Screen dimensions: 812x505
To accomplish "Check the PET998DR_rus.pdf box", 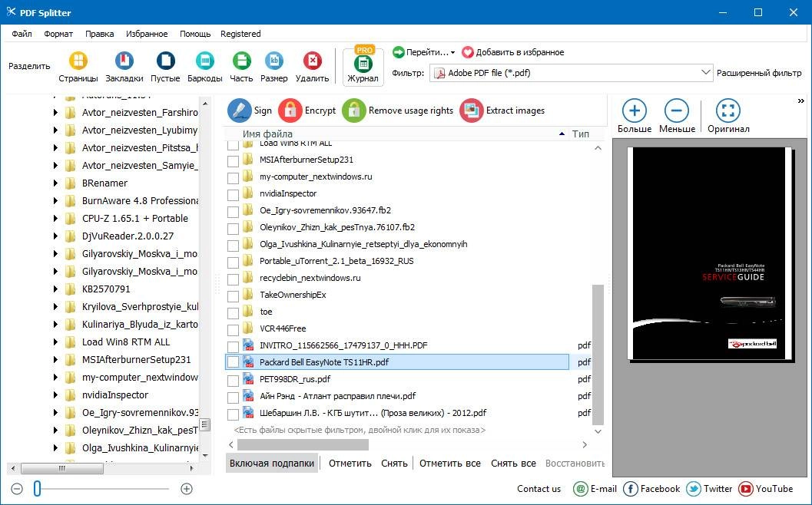I will click(233, 379).
